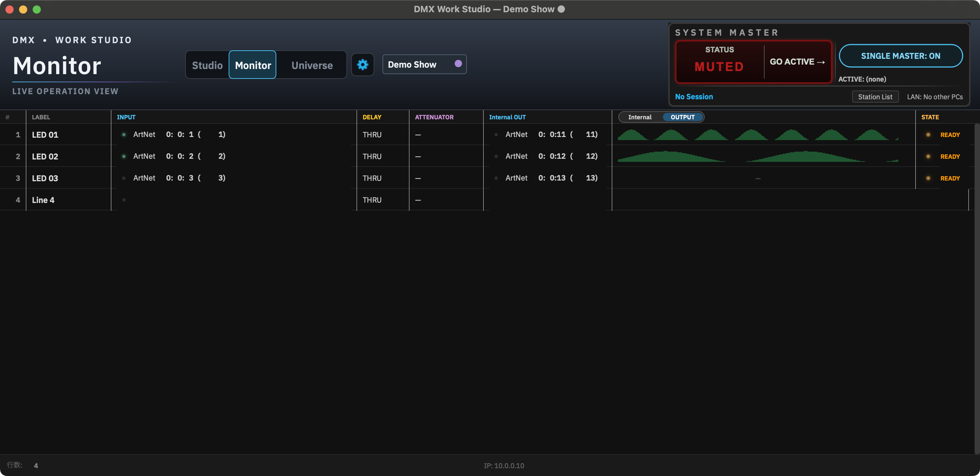Click label LED 01
Screen dimensions: 980x476
point(45,135)
